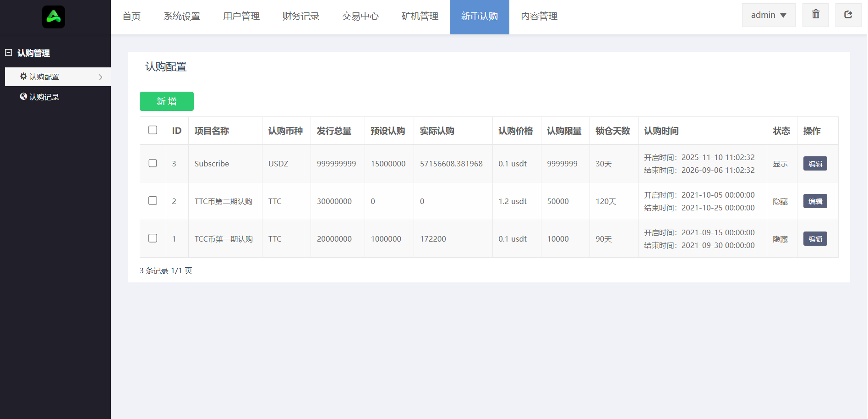Viewport: 868px width, 419px height.
Task: Select the TTC币第二期认购 row checkbox
Action: (153, 201)
